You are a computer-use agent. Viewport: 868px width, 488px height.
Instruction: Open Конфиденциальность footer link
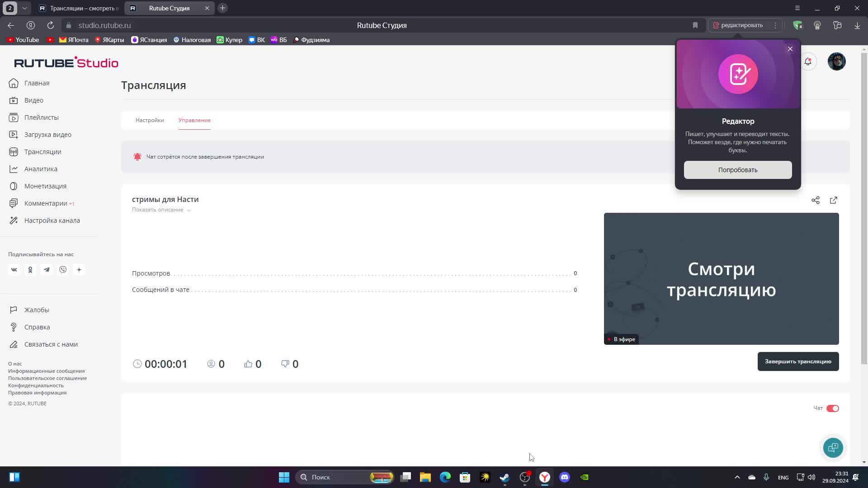(x=36, y=385)
